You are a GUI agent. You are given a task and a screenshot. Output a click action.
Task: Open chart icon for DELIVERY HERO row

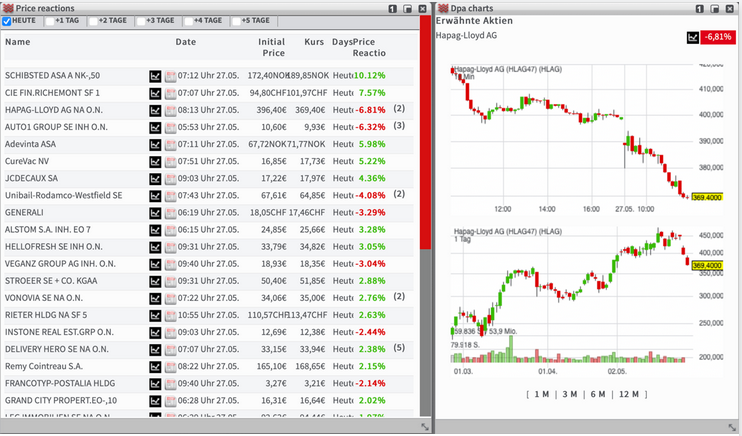(x=155, y=349)
